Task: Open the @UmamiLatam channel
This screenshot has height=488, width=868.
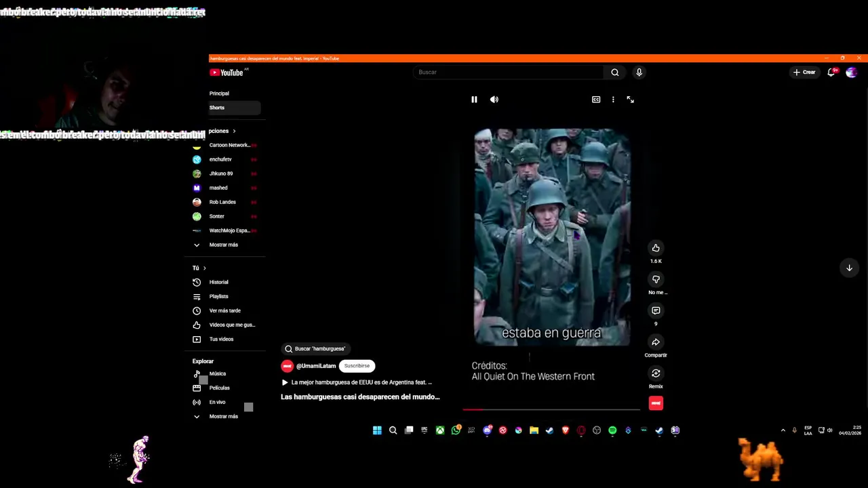Action: 316,366
